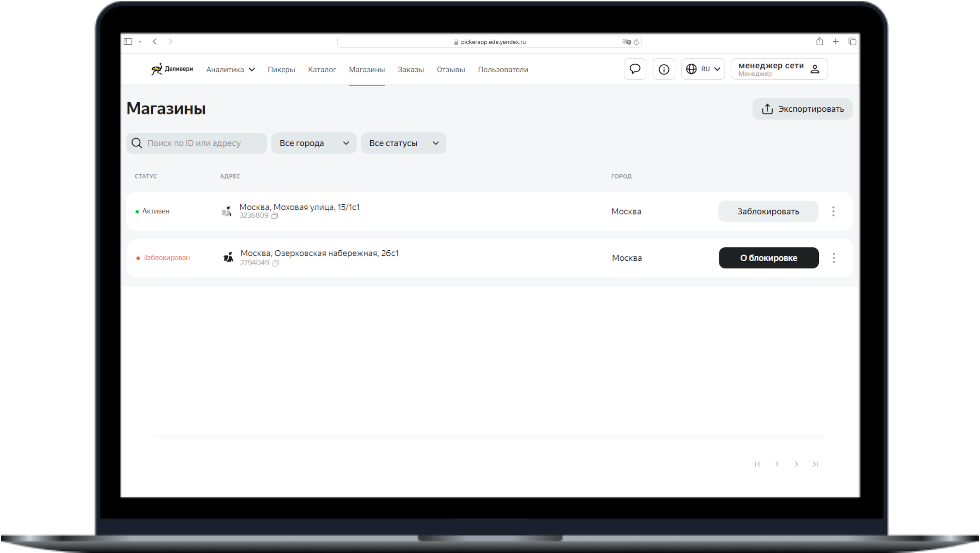Click city Москва in the Активен row
Viewport: 980px width, 553px height.
626,211
